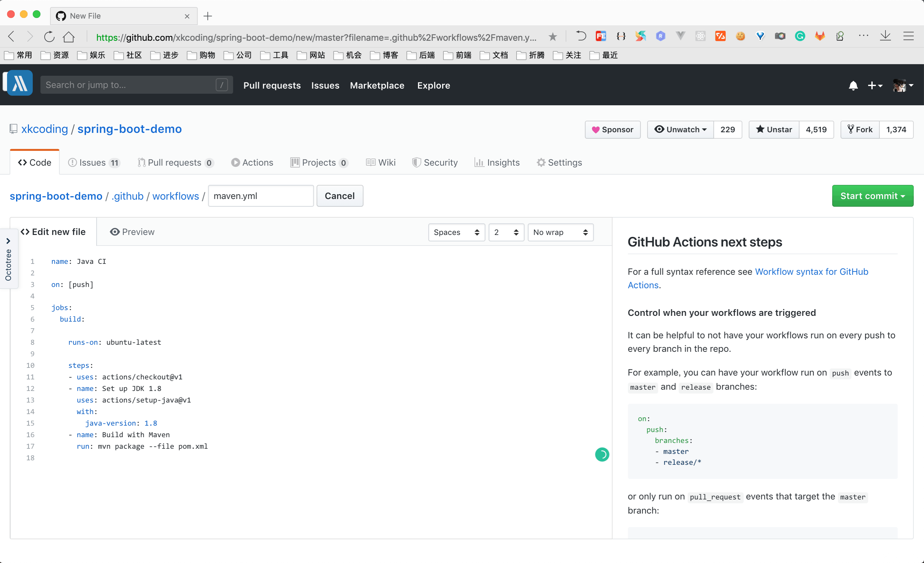Open the No wrap dropdown
The width and height of the screenshot is (924, 563).
click(560, 232)
